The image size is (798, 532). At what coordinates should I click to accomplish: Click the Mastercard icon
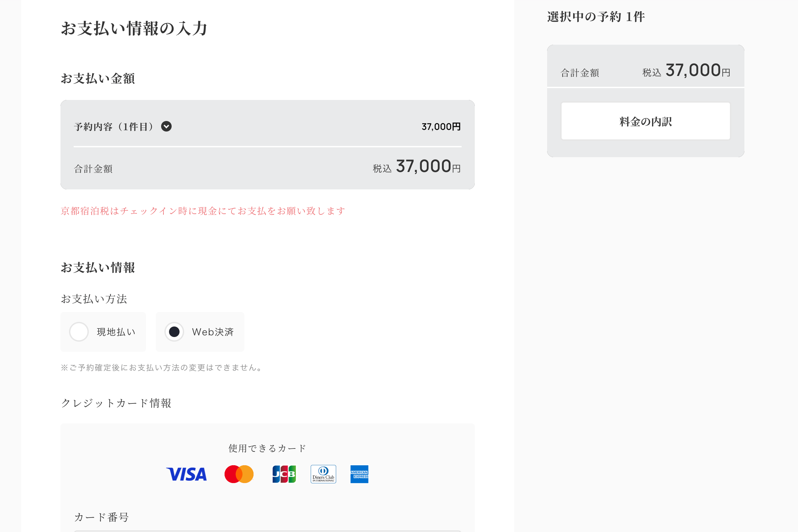click(x=239, y=474)
